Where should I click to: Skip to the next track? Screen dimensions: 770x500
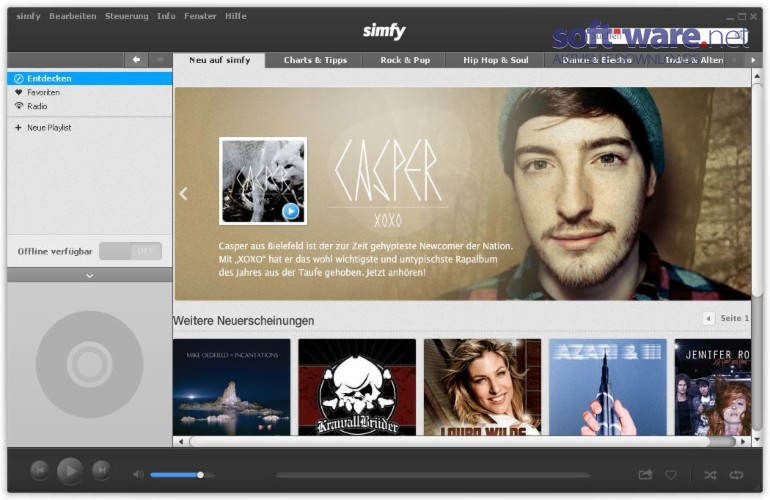101,471
